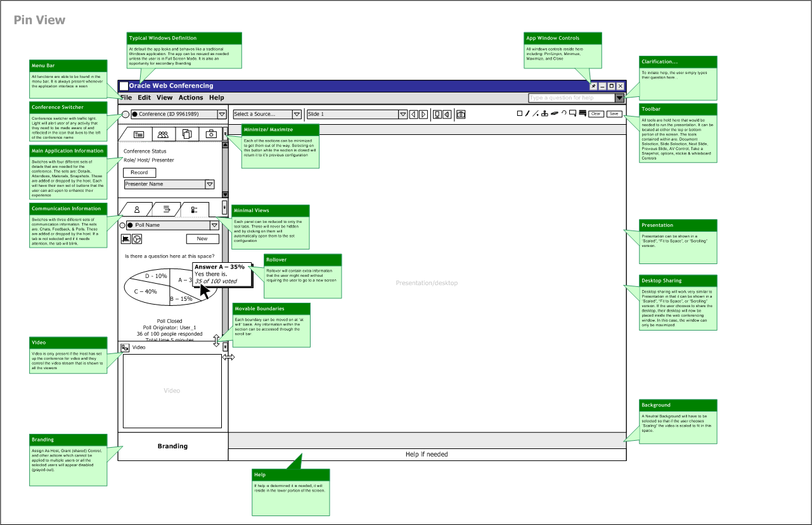Minimize the application information section

[225, 134]
